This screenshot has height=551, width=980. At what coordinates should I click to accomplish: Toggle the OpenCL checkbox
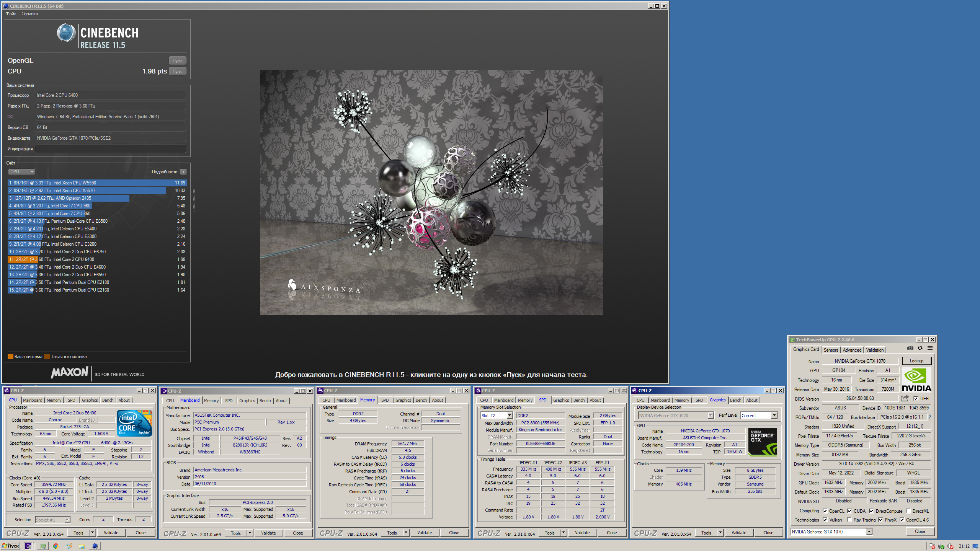click(x=825, y=511)
